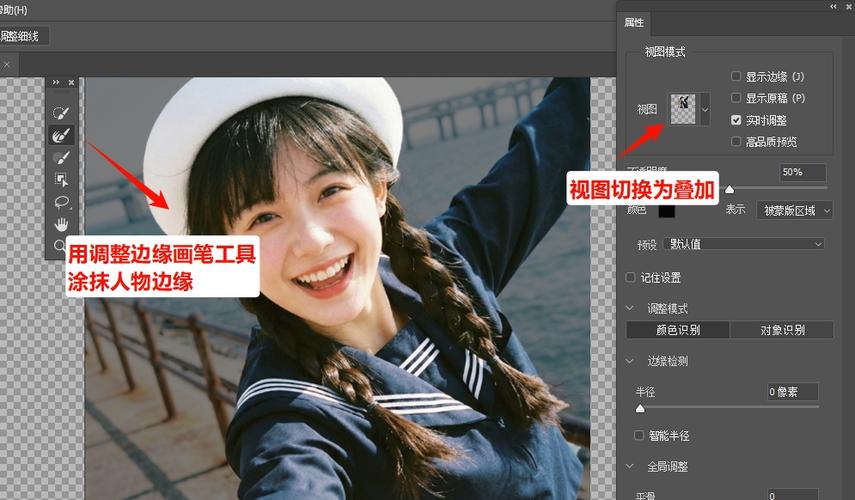
Task: Click the 半径 slider handle
Action: [x=640, y=408]
